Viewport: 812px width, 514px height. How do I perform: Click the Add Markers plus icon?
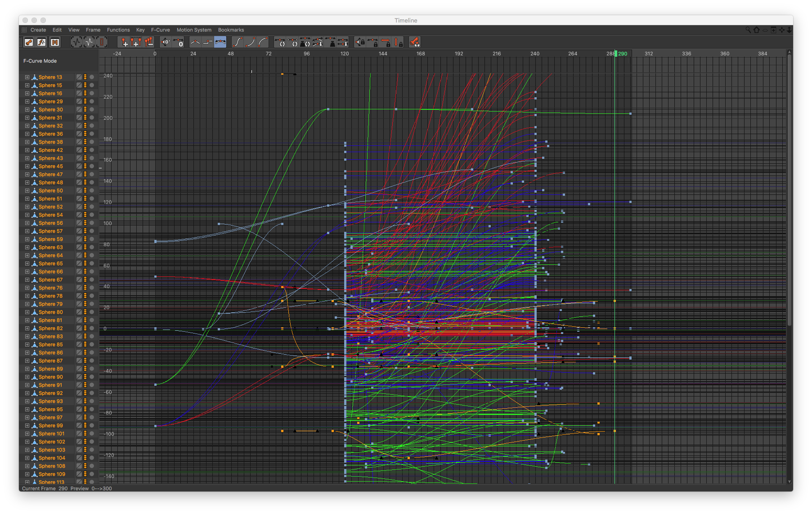136,42
